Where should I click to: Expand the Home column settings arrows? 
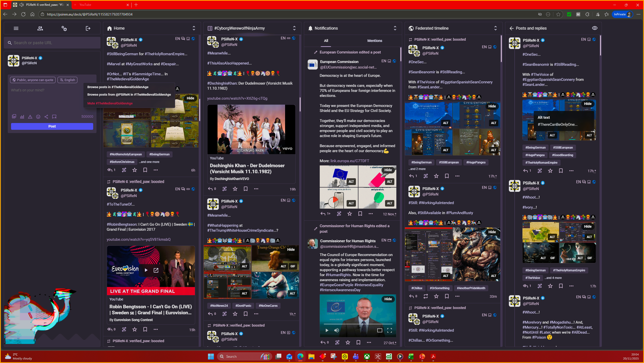pyautogui.click(x=194, y=28)
